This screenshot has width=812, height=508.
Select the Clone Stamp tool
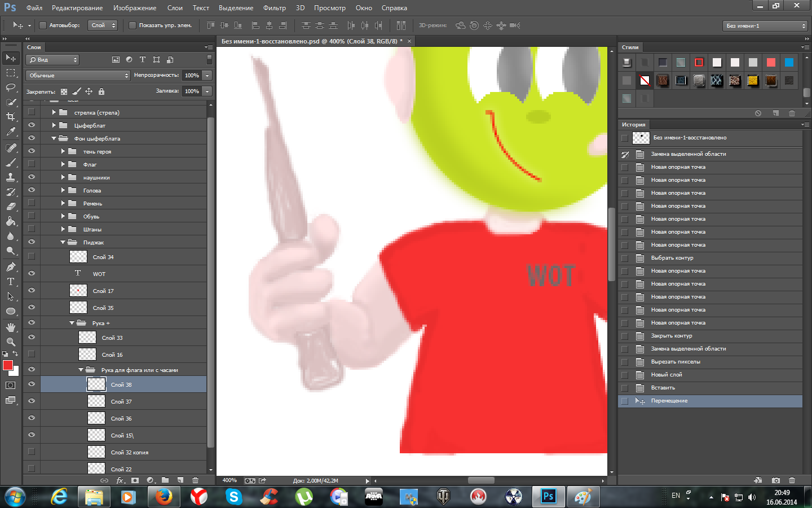coord(11,177)
